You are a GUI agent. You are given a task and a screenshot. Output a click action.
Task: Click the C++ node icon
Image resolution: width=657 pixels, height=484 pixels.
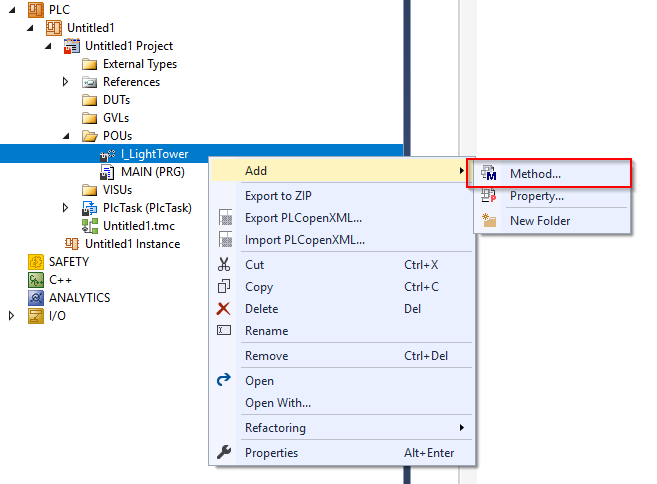(36, 280)
